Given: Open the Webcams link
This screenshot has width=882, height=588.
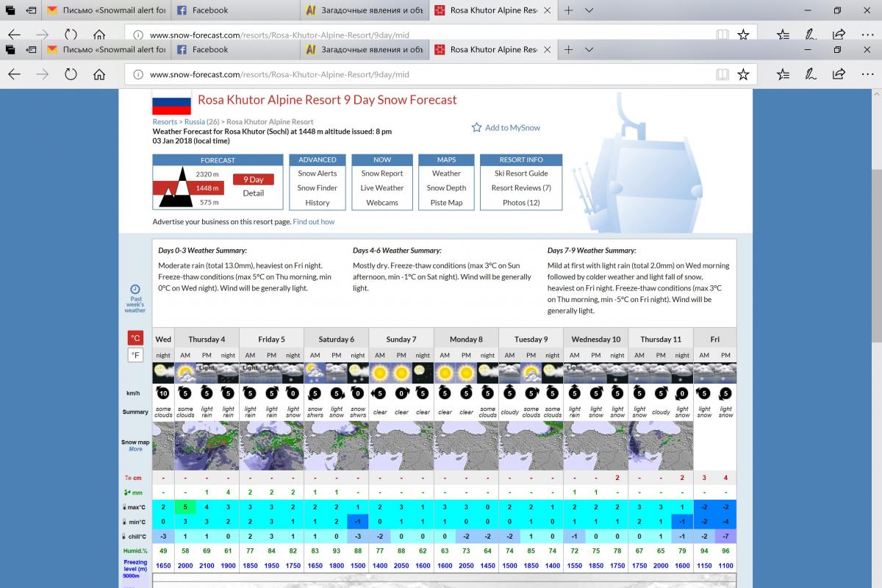Looking at the screenshot, I should coord(382,203).
